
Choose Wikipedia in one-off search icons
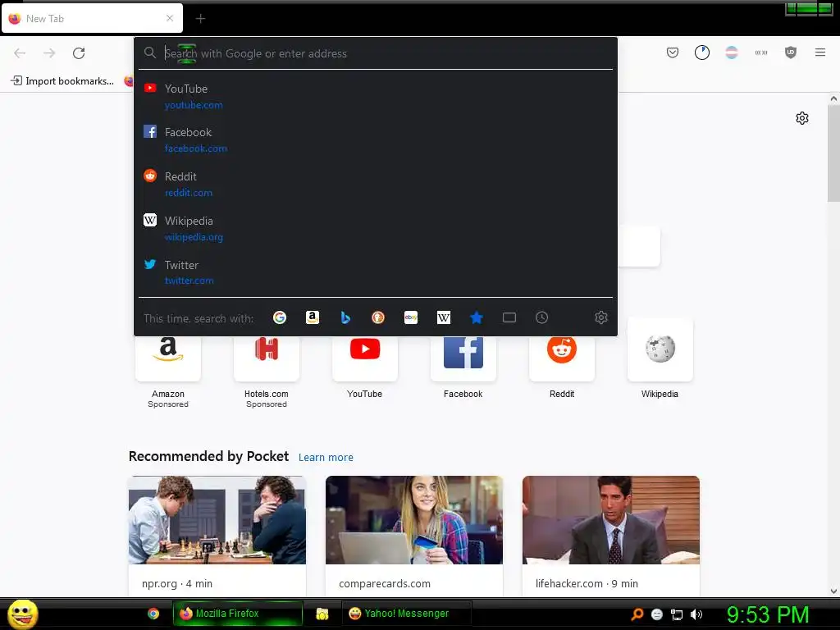point(444,317)
